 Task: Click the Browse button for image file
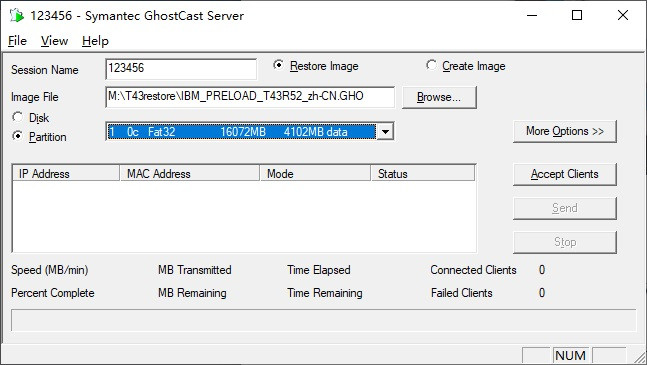click(x=439, y=97)
